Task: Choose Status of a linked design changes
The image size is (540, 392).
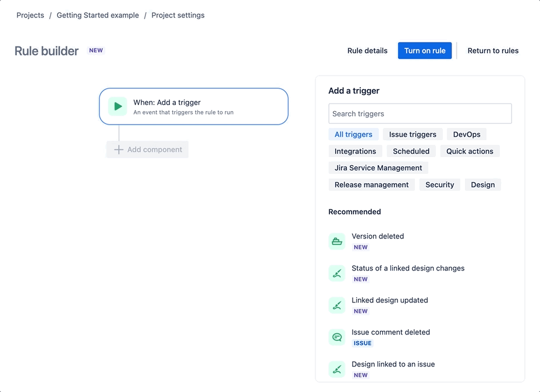Action: 420,273
